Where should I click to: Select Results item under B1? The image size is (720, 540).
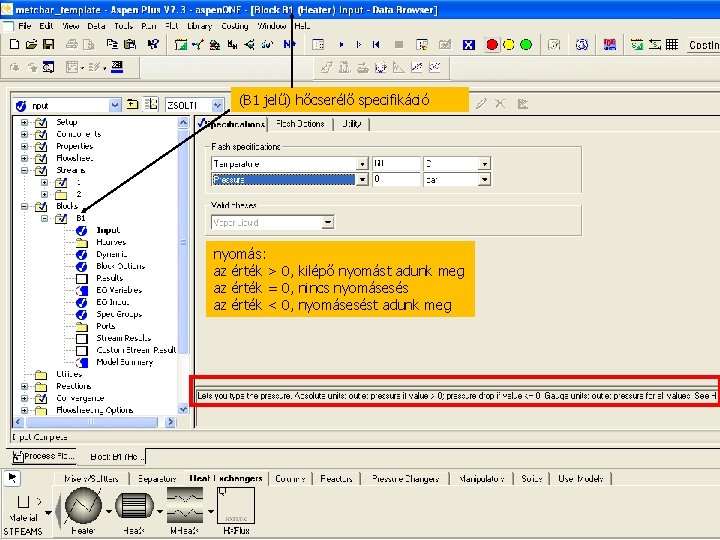[109, 278]
